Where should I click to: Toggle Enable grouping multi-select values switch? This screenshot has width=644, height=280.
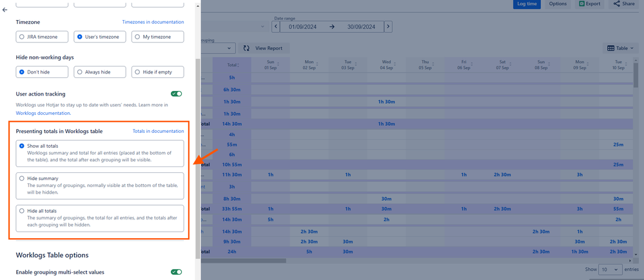click(x=177, y=272)
